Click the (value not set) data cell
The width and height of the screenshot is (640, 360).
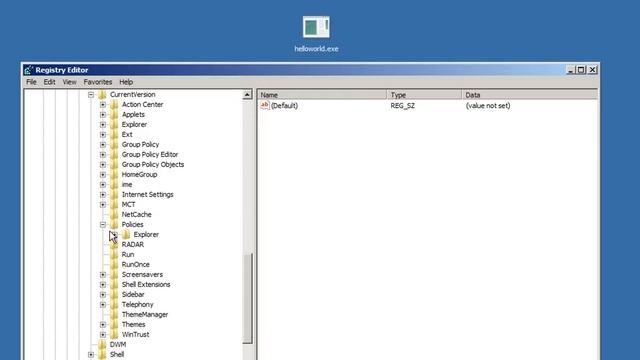(488, 106)
